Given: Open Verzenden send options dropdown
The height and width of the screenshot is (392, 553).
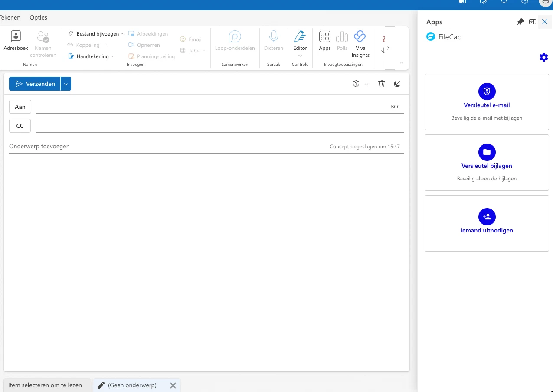Looking at the screenshot, I should click(x=66, y=84).
